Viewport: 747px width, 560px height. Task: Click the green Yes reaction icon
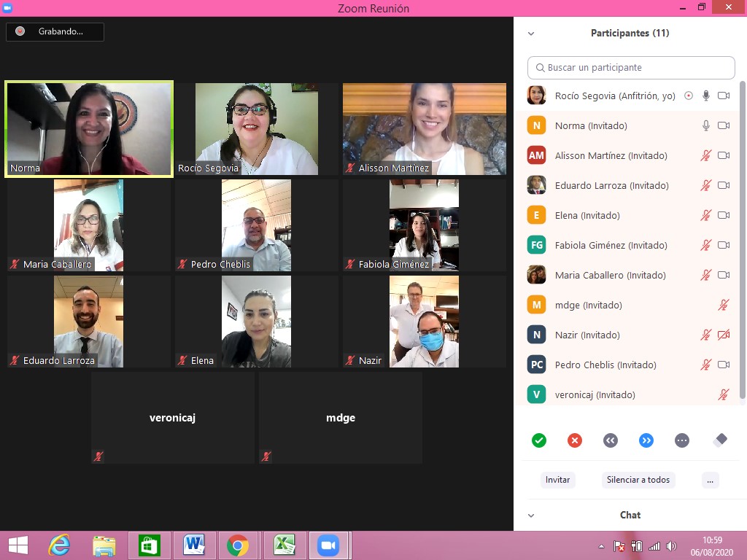539,440
